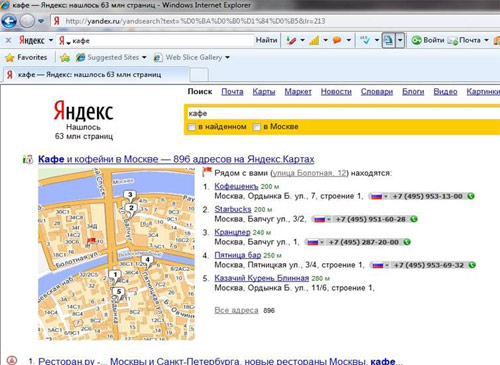This screenshot has height=365, width=500.
Task: Open the Видео link in the Yandex navigation
Action: click(x=445, y=92)
